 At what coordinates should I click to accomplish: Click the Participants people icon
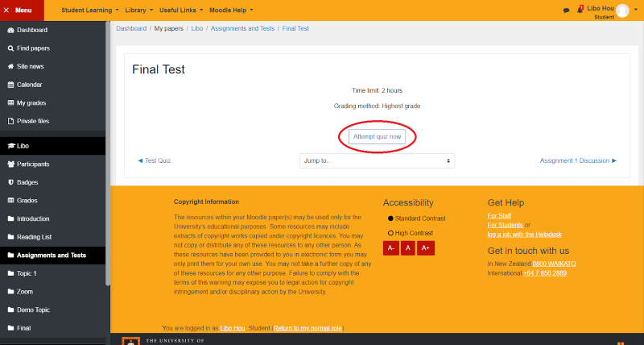10,164
